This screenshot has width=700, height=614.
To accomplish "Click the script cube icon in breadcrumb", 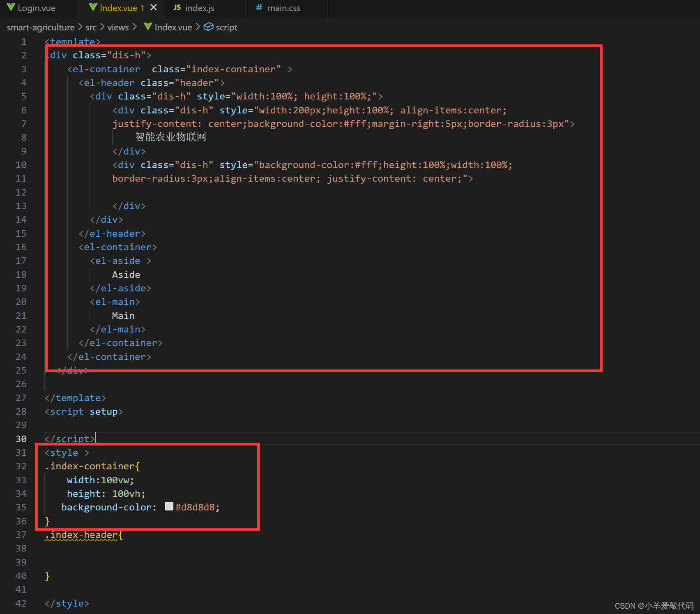I will (209, 27).
